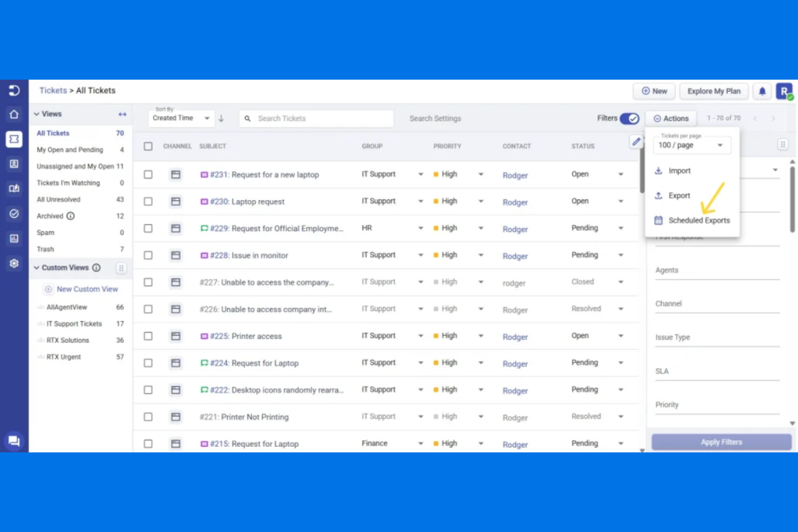The height and width of the screenshot is (532, 798).
Task: Tick the checkbox for ticket #231
Action: (148, 174)
